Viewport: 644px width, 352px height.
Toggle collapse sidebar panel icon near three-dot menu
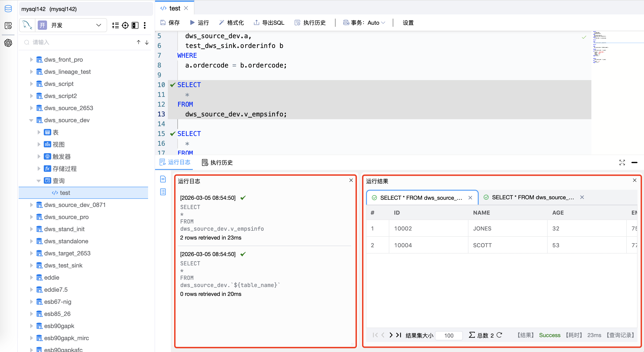(135, 25)
